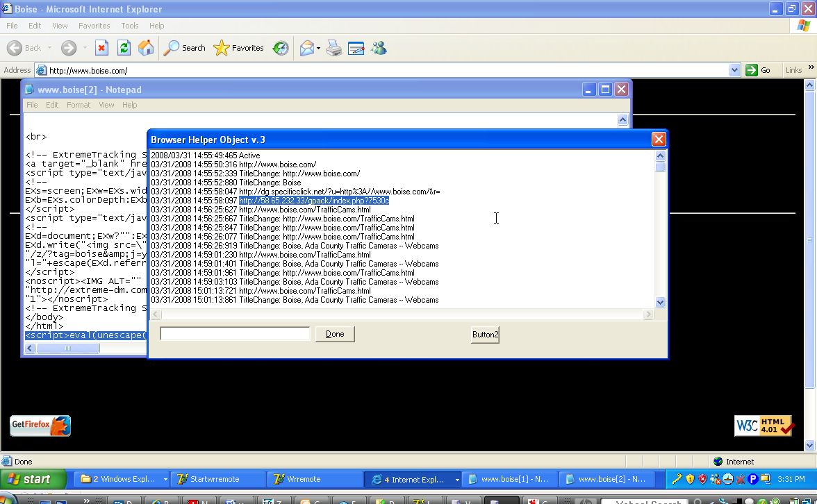Expand the Back button history dropdown
Image resolution: width=817 pixels, height=504 pixels.
pyautogui.click(x=49, y=48)
